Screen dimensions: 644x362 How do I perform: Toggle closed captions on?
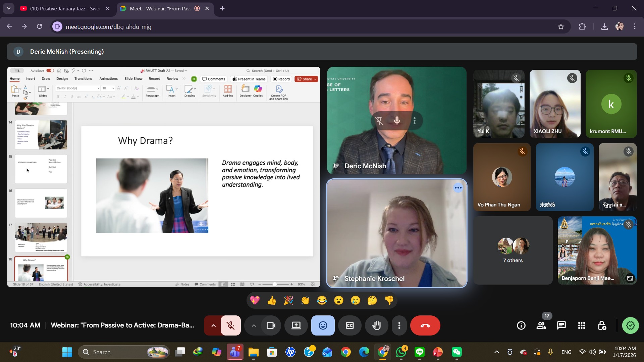350,325
